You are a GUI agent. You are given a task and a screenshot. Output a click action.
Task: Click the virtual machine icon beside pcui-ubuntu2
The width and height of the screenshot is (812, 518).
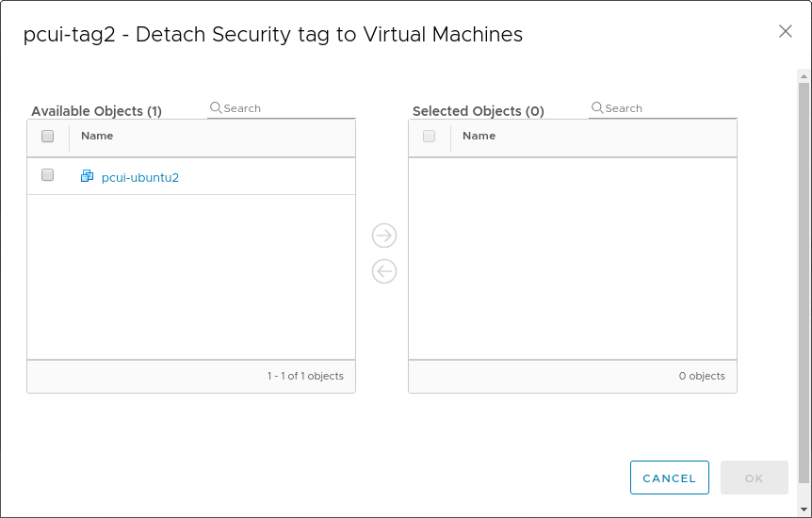[x=87, y=176]
